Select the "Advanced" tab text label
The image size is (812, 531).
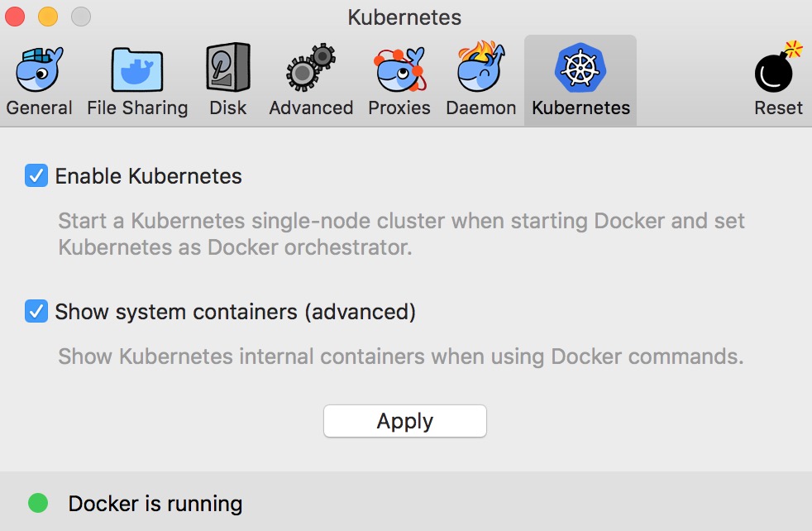coord(311,108)
